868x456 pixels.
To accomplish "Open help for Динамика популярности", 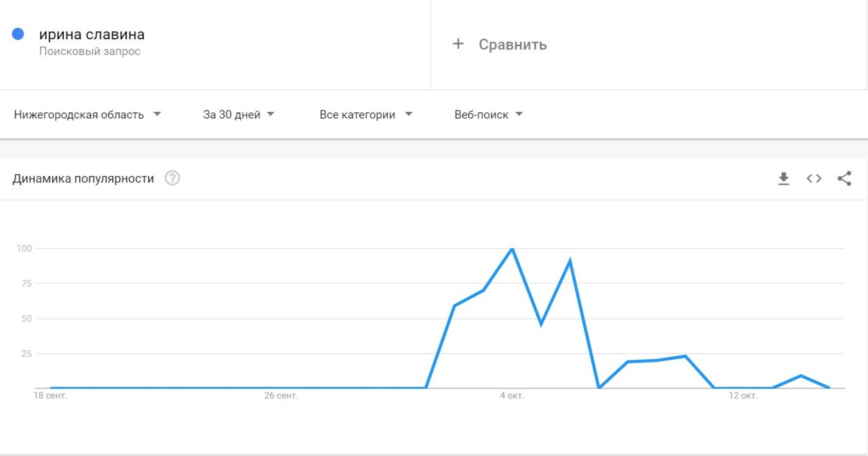I will 172,179.
